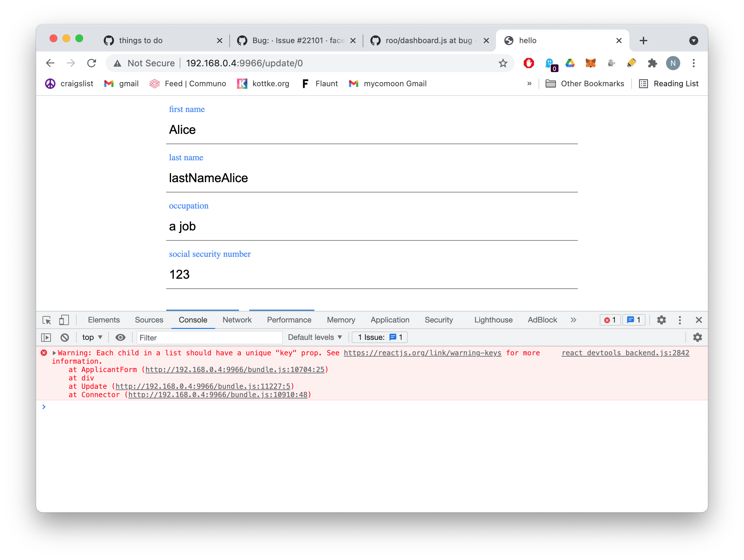Click the inspect element picker icon
Viewport: 744px width, 560px height.
click(47, 320)
